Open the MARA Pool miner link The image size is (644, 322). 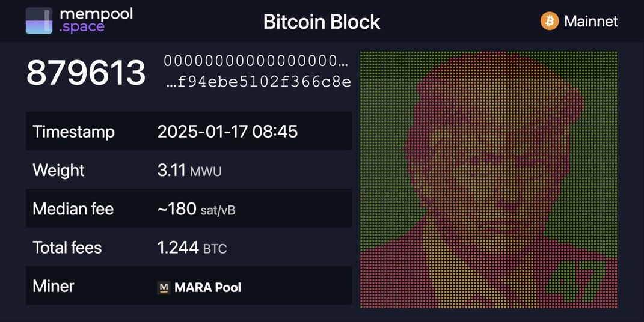(x=207, y=288)
